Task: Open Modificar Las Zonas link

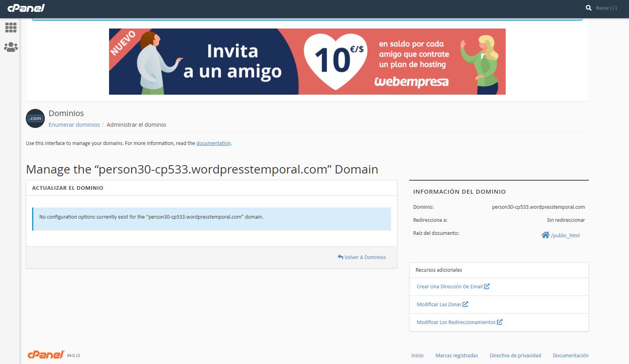Action: [x=439, y=305]
